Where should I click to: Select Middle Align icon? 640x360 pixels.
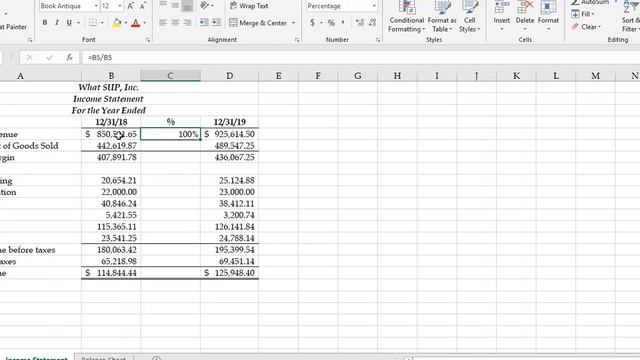(x=175, y=6)
